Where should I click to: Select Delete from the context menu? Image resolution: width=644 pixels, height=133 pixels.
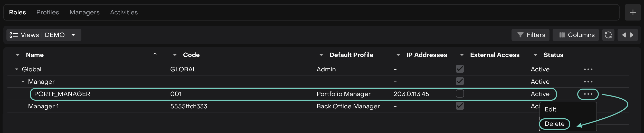tap(554, 124)
